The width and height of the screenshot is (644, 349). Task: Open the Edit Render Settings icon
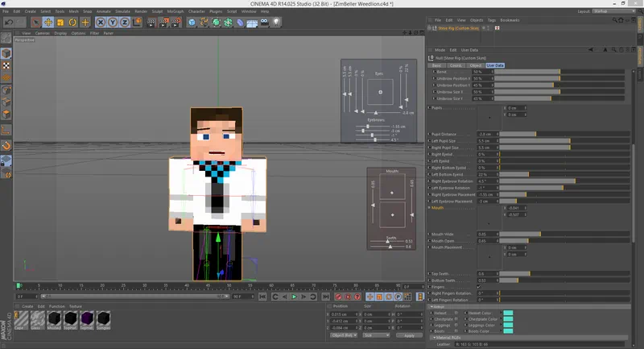(x=175, y=23)
